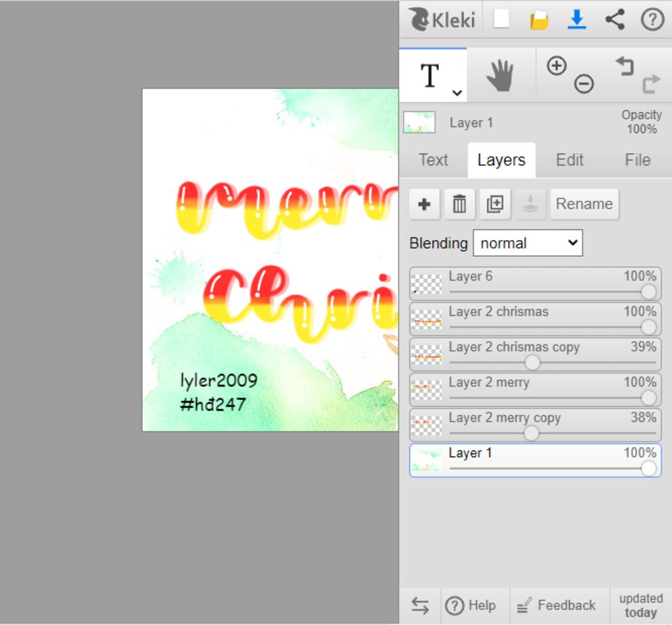Select the Hand pan tool
The height and width of the screenshot is (625, 672).
[501, 75]
